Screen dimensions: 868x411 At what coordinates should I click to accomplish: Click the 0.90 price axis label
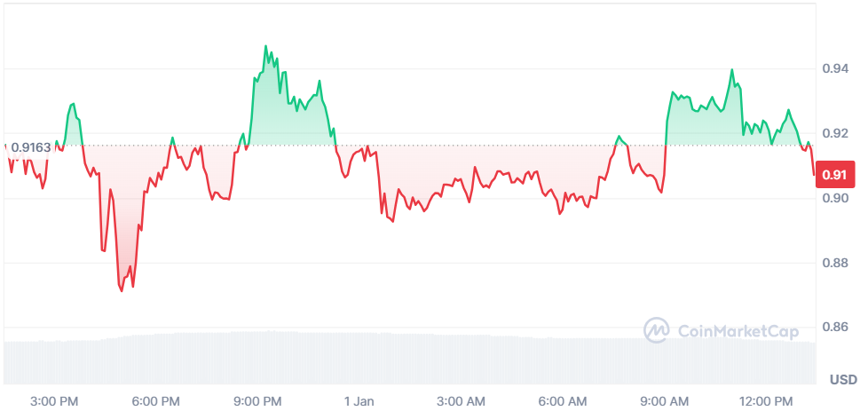click(x=837, y=198)
